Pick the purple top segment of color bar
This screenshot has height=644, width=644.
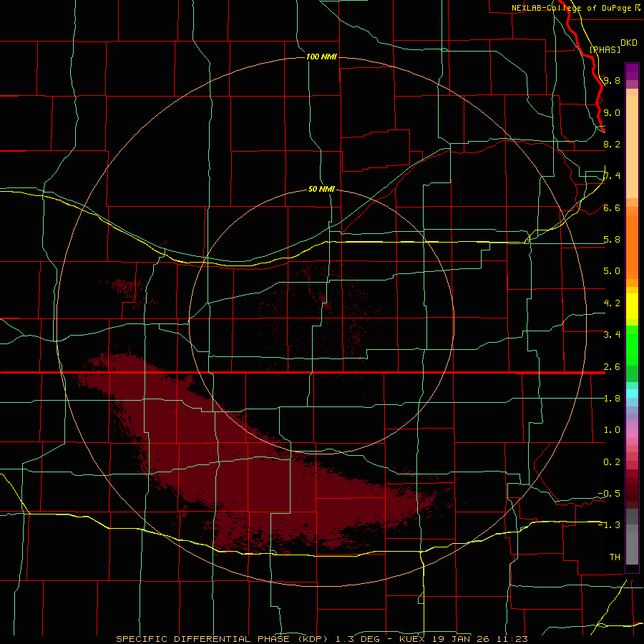click(x=632, y=72)
